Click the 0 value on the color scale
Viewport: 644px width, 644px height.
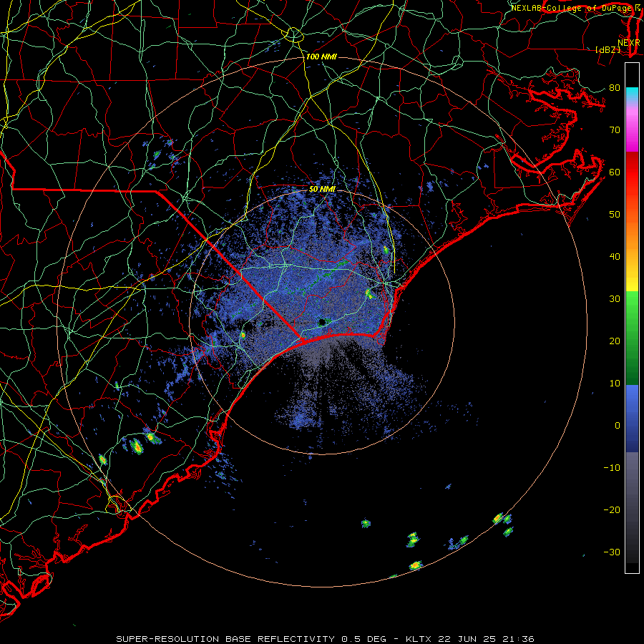[x=618, y=426]
